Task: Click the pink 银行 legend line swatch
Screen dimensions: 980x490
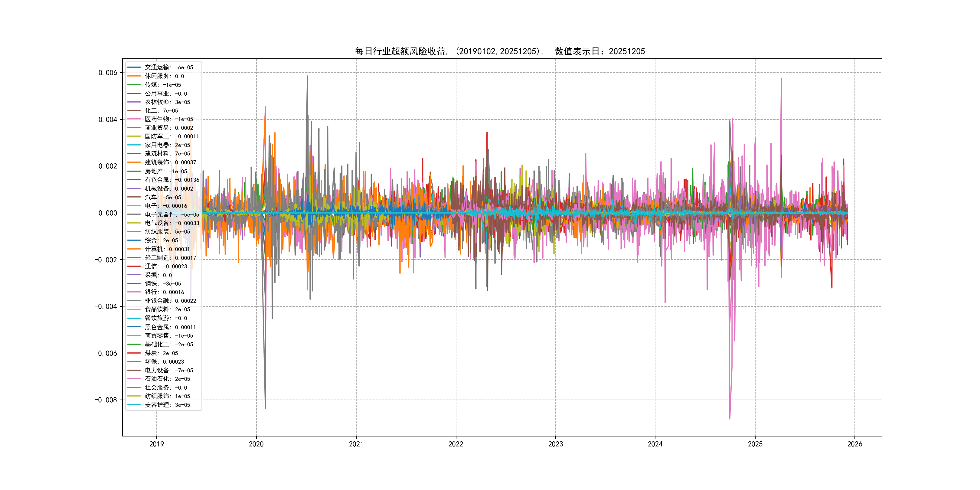Action: [x=134, y=292]
